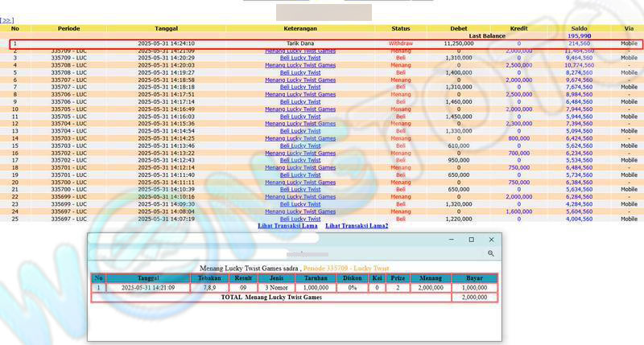
Task: Click the Tanggal column header in main table
Action: [166, 28]
